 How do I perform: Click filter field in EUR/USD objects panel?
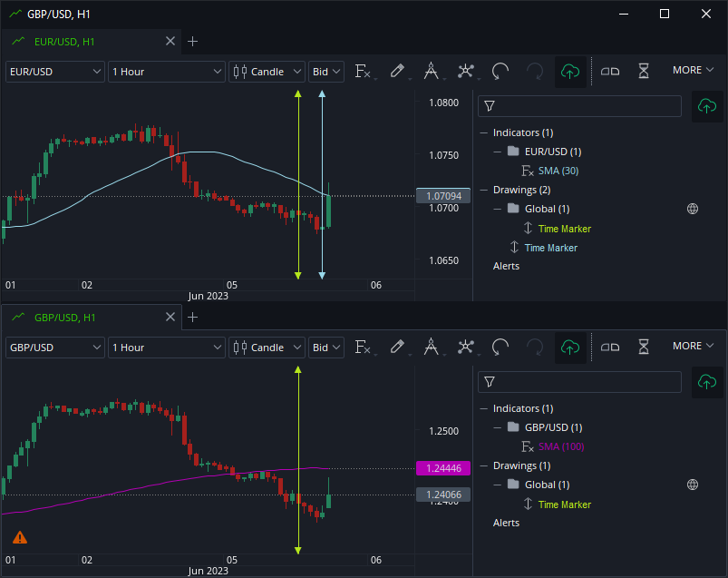pos(579,106)
